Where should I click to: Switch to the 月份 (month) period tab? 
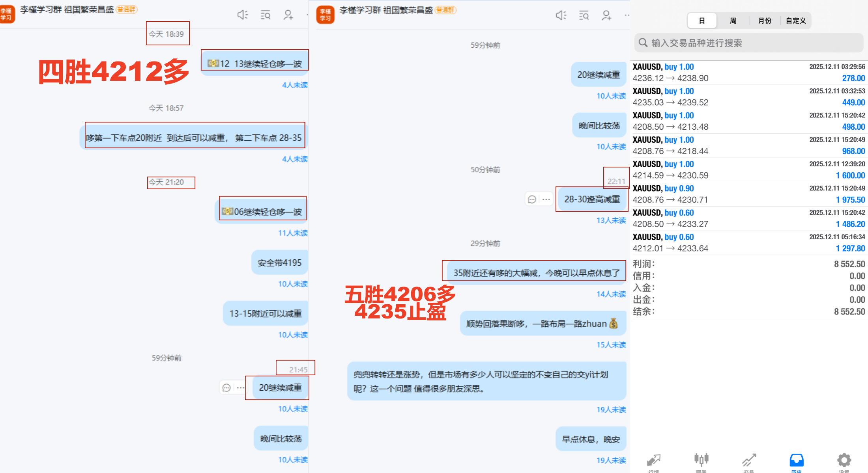click(x=765, y=20)
